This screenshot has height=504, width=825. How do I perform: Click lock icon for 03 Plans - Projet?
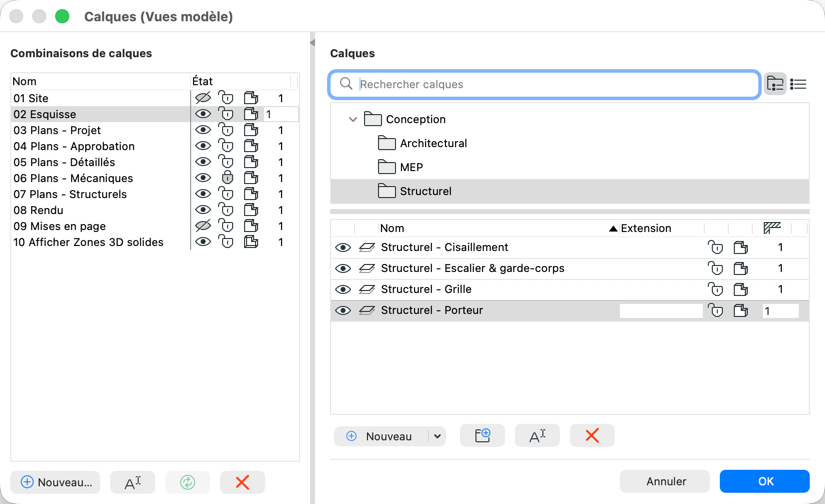[x=226, y=129]
